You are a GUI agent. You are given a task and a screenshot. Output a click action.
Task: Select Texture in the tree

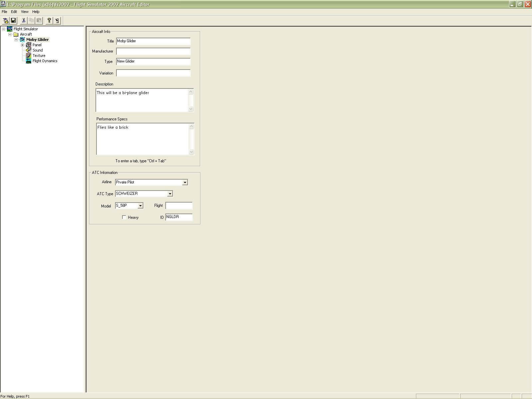[39, 56]
